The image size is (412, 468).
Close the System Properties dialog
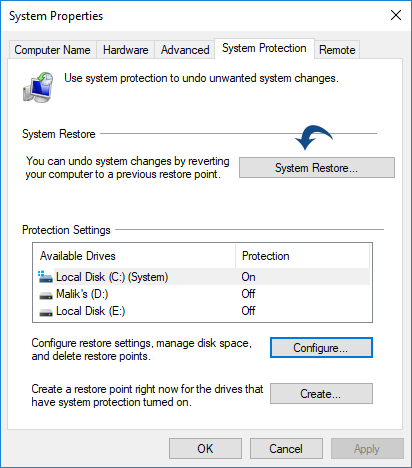tap(396, 15)
